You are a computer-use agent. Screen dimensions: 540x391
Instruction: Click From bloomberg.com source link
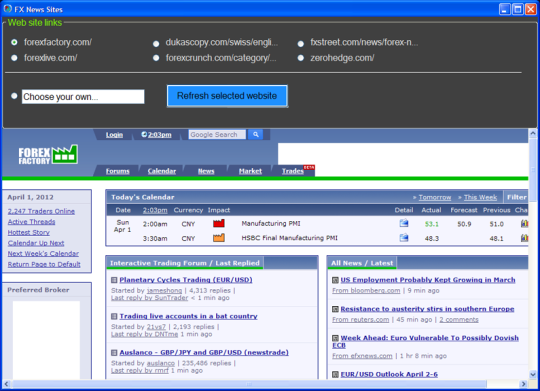click(366, 290)
